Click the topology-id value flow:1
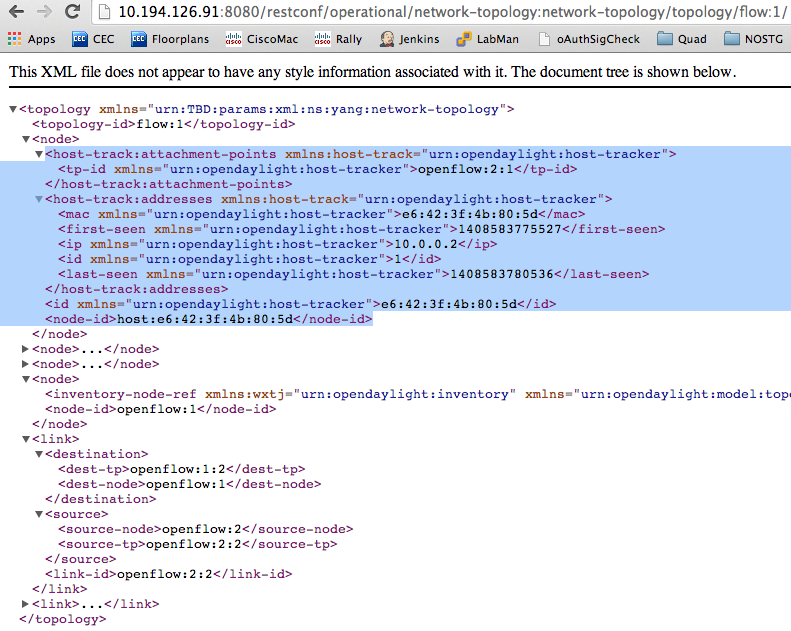Viewport: 791px width, 631px height. [x=159, y=124]
